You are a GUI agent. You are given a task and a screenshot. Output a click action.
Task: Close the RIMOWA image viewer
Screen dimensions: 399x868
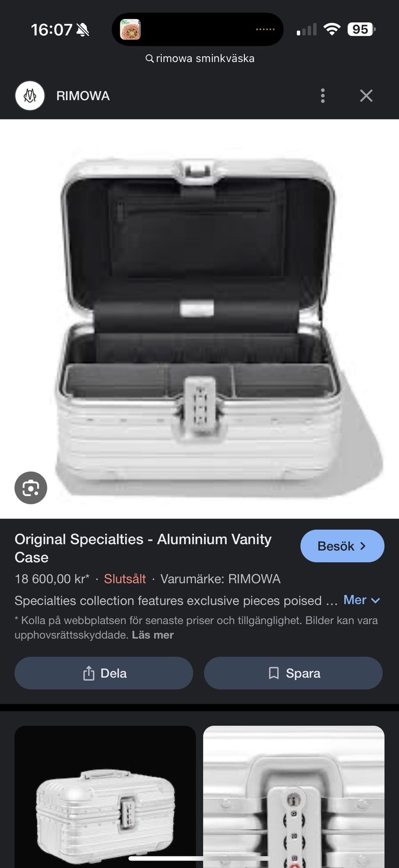pos(366,96)
